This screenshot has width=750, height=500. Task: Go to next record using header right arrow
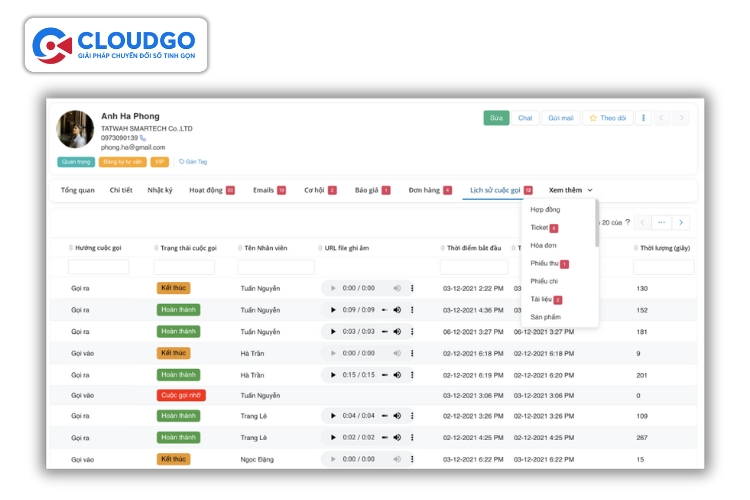(682, 118)
